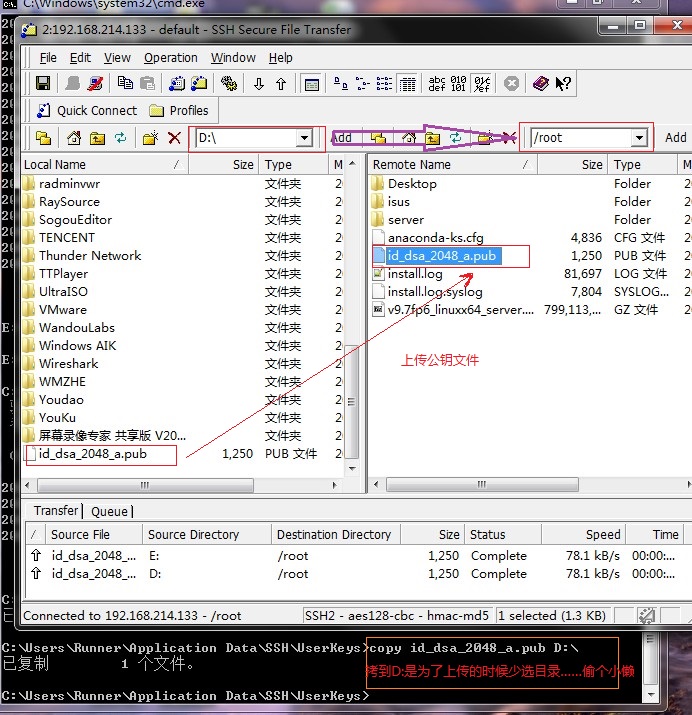The image size is (692, 715).
Task: Open the Help book icon
Action: point(541,83)
